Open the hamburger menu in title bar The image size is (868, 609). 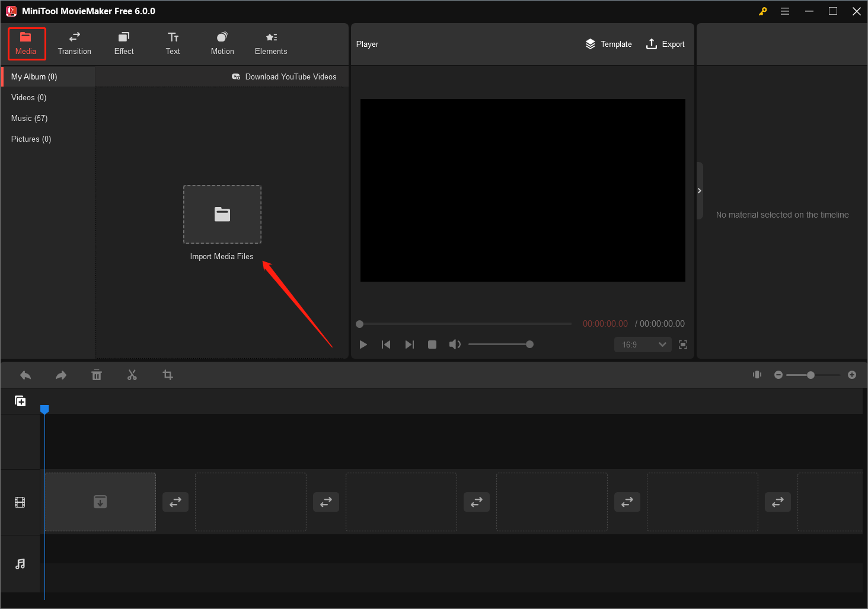[785, 11]
